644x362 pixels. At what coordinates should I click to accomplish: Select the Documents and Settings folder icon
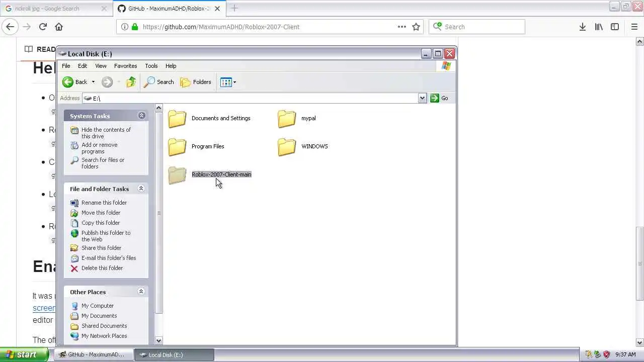(177, 119)
